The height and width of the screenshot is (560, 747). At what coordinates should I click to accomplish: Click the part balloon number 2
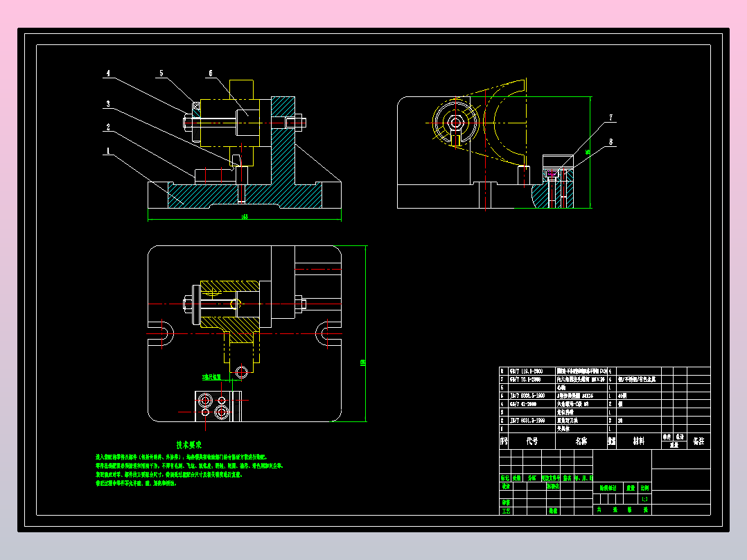click(108, 128)
